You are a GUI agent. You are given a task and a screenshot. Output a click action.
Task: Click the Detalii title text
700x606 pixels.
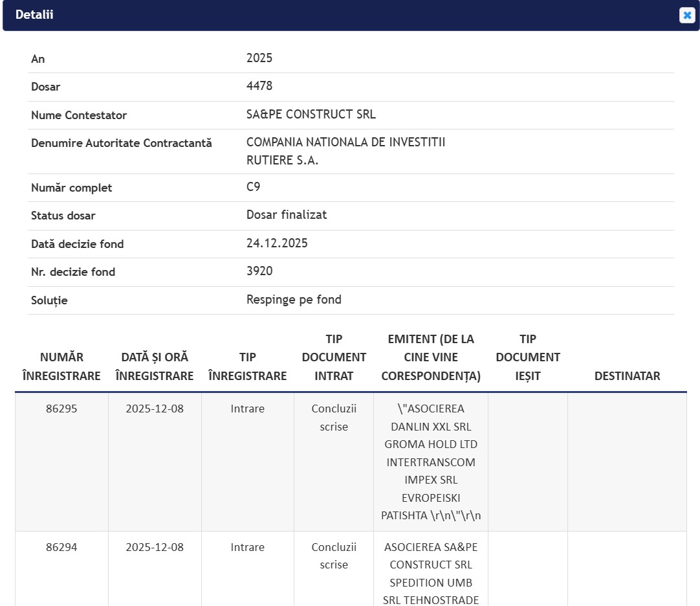[34, 15]
